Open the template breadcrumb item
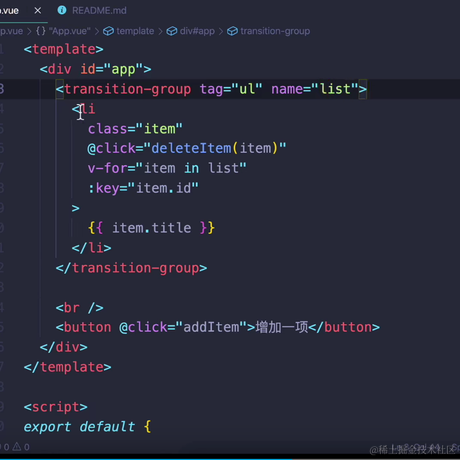The height and width of the screenshot is (460, 460). point(135,31)
